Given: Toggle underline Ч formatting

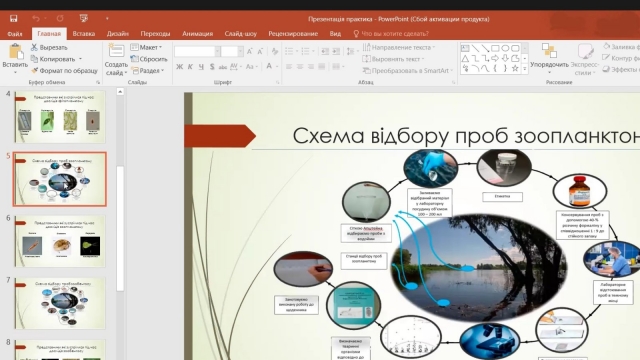Looking at the screenshot, I should click(201, 67).
